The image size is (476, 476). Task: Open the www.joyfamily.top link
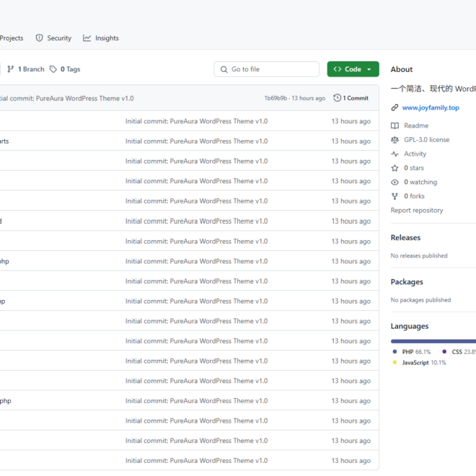[x=431, y=107]
